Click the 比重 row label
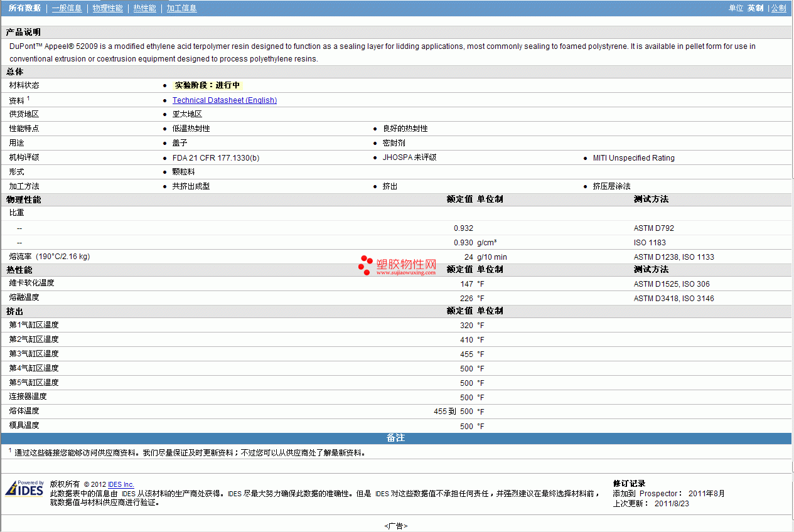 tap(16, 213)
